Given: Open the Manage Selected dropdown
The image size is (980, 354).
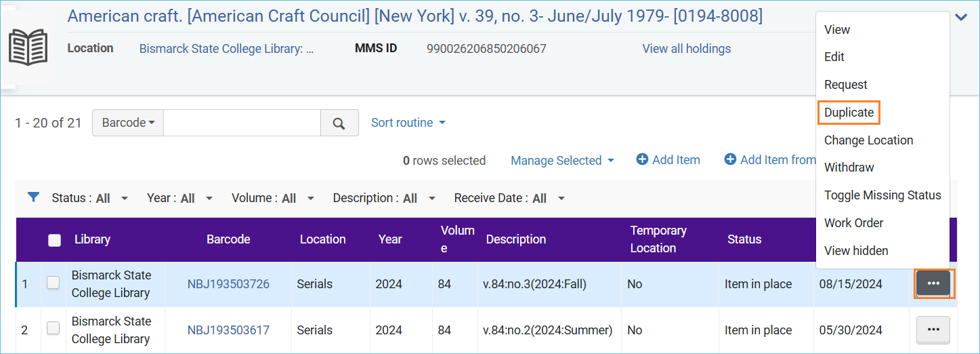Looking at the screenshot, I should coord(562,161).
